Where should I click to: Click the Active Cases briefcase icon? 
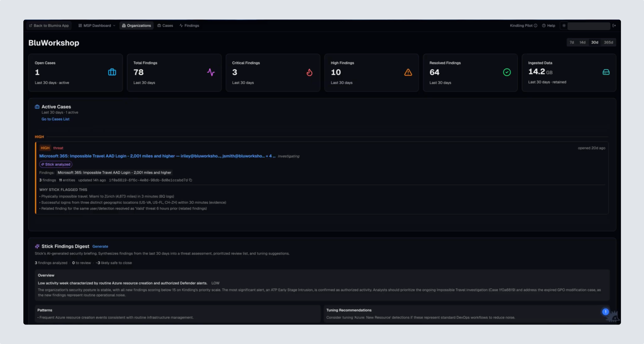pos(37,107)
